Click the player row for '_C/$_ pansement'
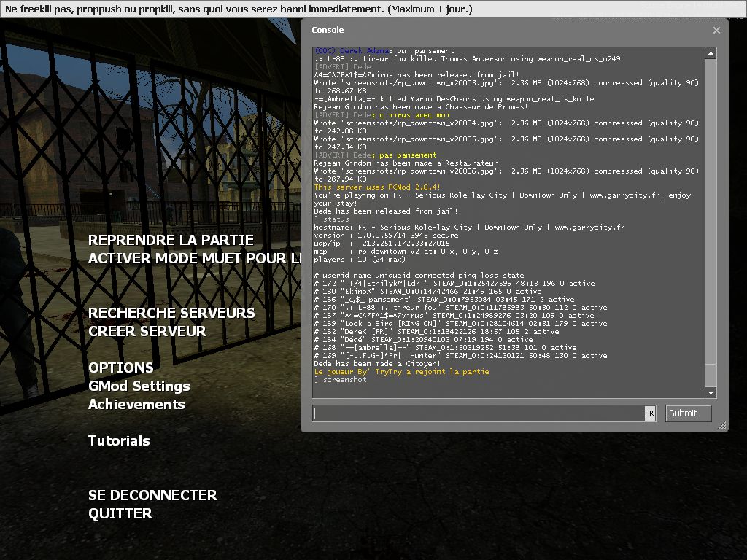747x560 pixels. [x=444, y=300]
